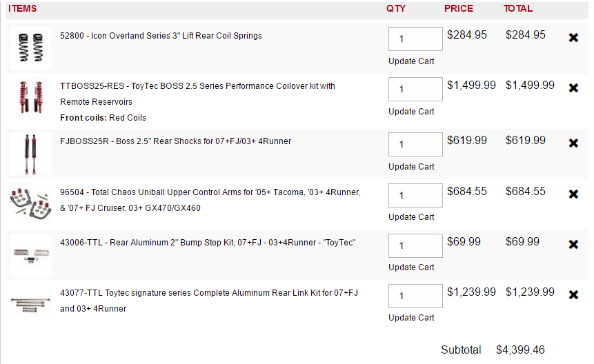Image resolution: width=594 pixels, height=364 pixels.
Task: Open 52800 Icon Overland Series product link
Action: pos(161,36)
